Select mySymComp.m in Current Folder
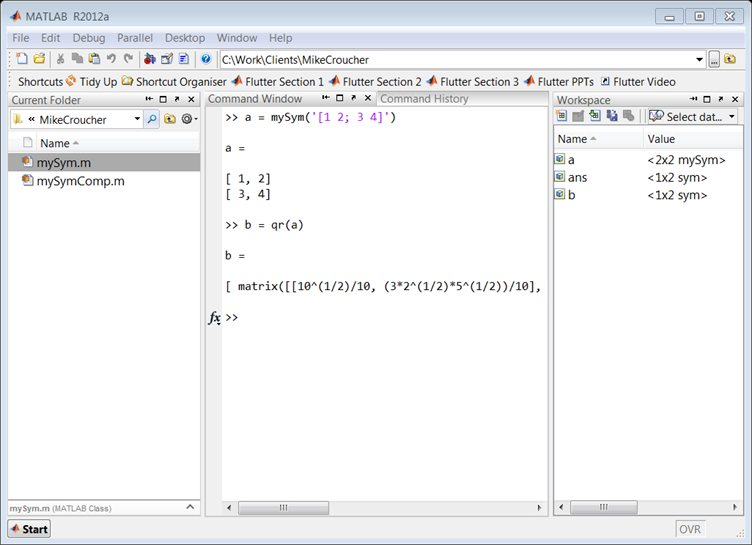 point(80,181)
